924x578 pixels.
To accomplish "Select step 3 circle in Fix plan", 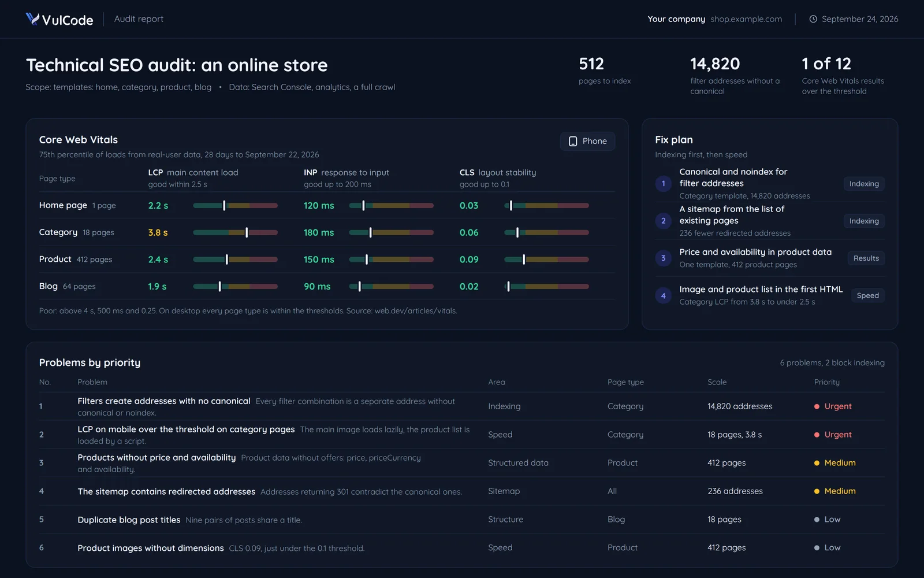I will point(663,258).
